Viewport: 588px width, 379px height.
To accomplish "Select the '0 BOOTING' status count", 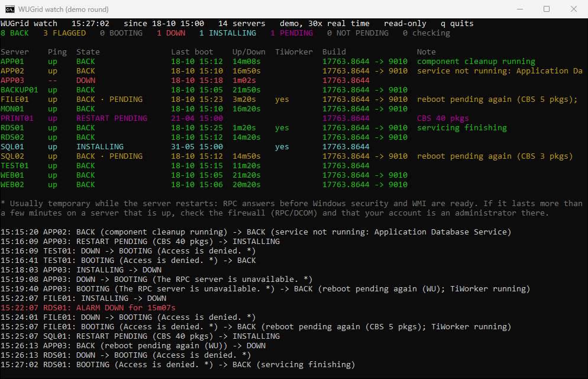I will [x=121, y=33].
